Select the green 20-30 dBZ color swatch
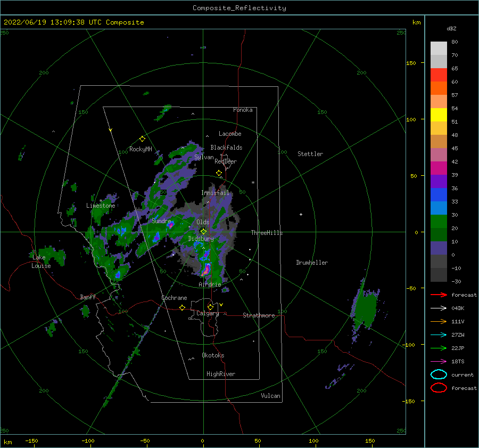 (439, 222)
